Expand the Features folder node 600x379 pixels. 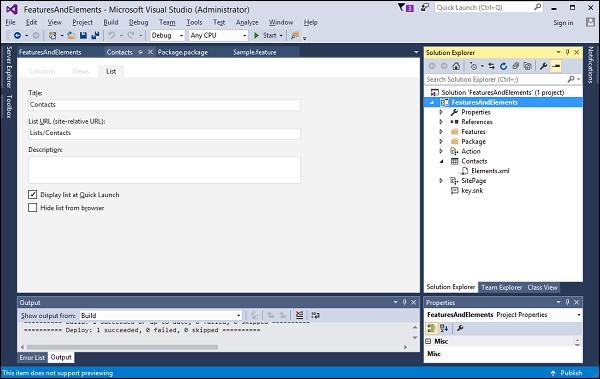coord(441,132)
